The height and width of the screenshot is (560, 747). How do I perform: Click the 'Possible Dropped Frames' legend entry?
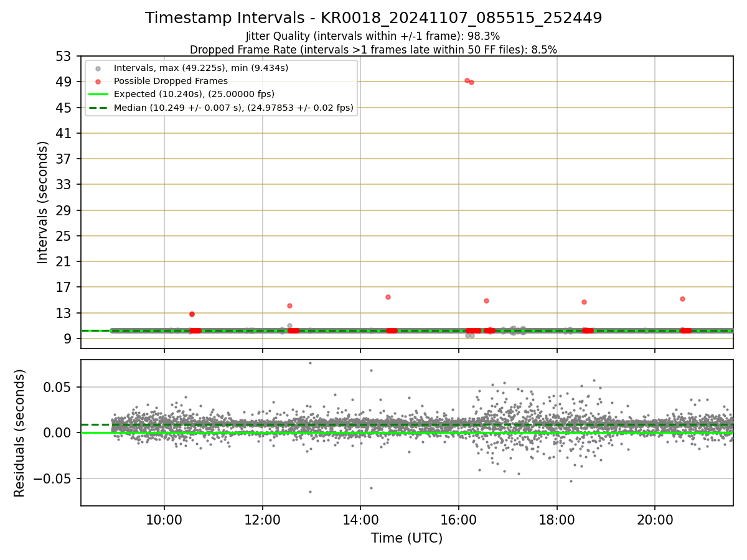click(171, 81)
